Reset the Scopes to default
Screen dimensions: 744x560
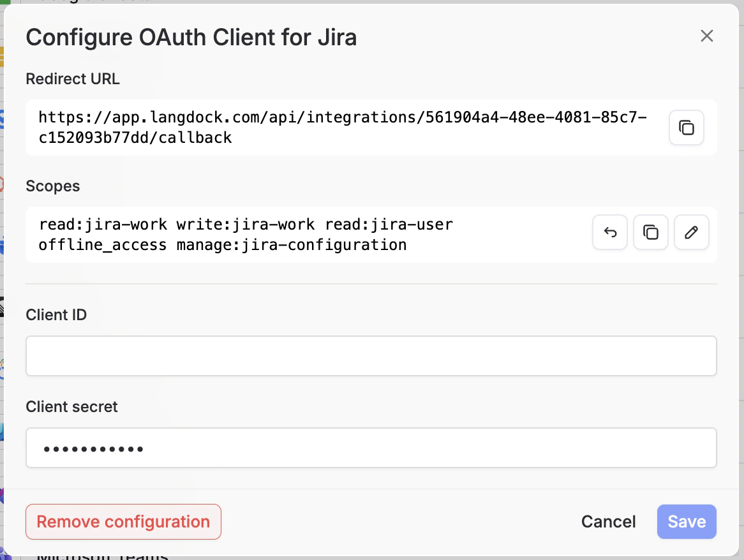coord(610,232)
